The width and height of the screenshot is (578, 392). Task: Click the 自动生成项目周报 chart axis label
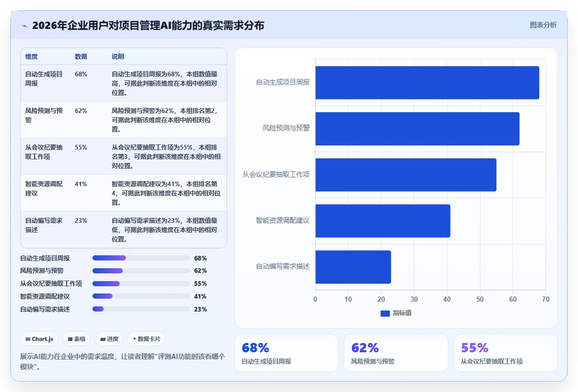pos(283,82)
